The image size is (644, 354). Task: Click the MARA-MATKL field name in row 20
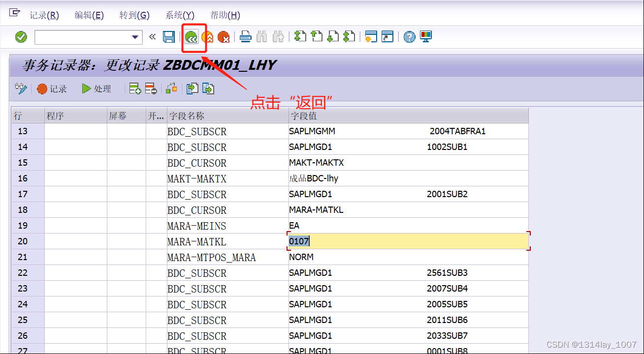tap(197, 241)
